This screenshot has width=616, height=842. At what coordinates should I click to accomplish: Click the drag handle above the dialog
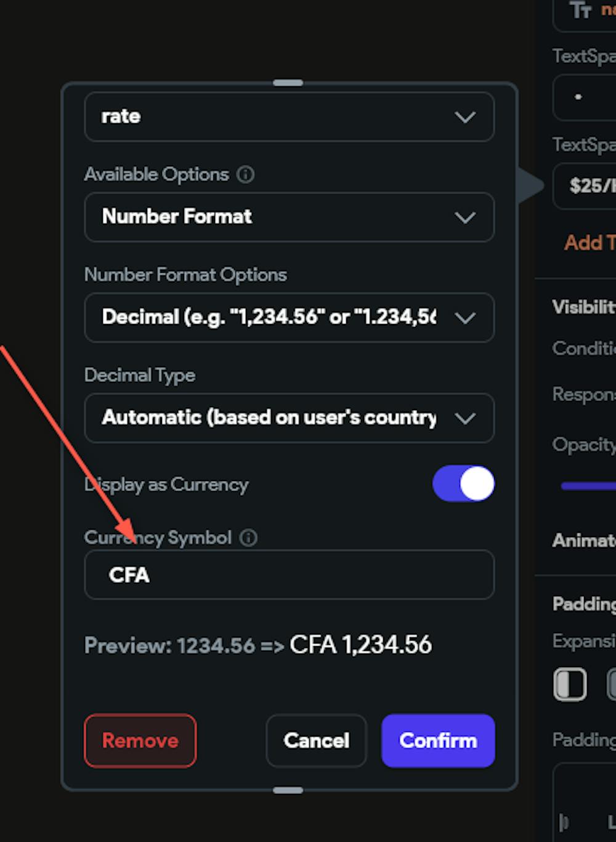click(x=287, y=81)
